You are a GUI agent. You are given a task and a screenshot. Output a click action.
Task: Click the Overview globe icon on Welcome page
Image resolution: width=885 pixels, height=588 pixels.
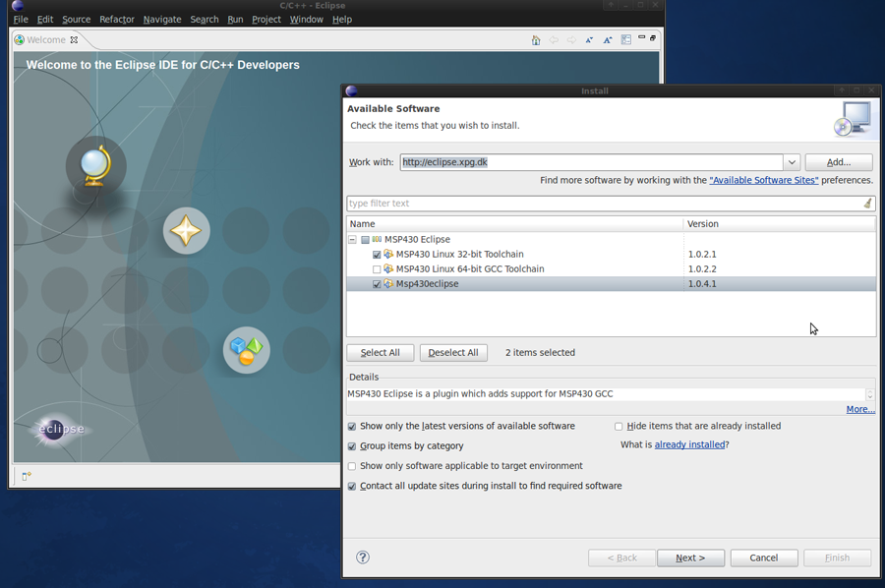(x=94, y=166)
